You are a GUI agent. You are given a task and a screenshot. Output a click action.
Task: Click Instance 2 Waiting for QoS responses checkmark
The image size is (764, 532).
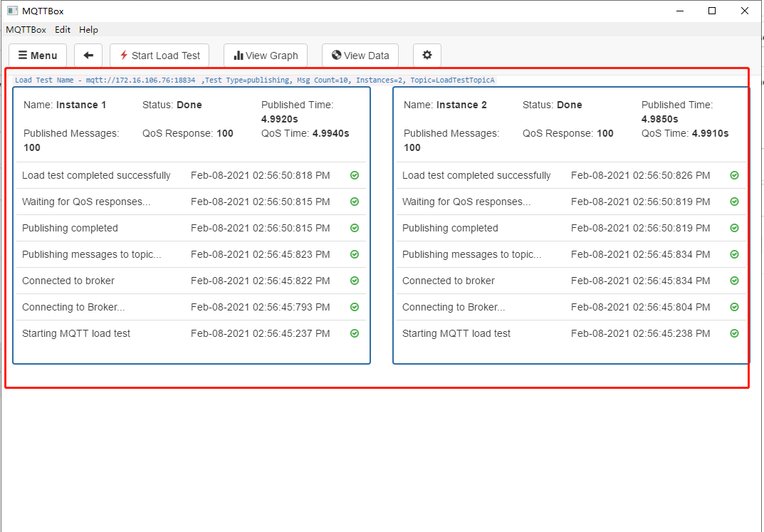click(x=734, y=202)
